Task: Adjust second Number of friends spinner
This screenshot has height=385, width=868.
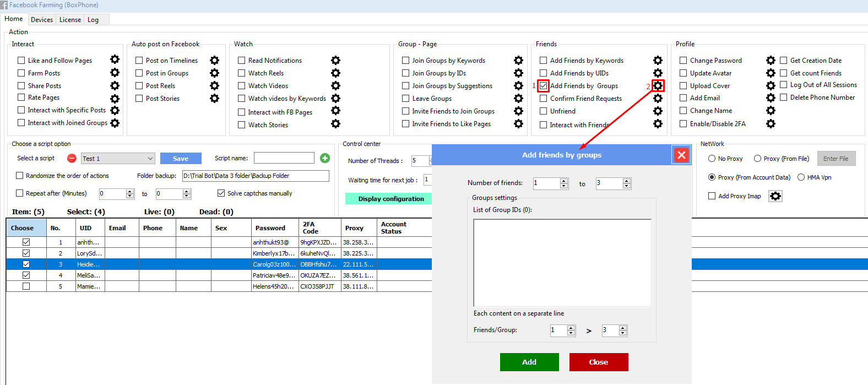Action: pyautogui.click(x=627, y=183)
